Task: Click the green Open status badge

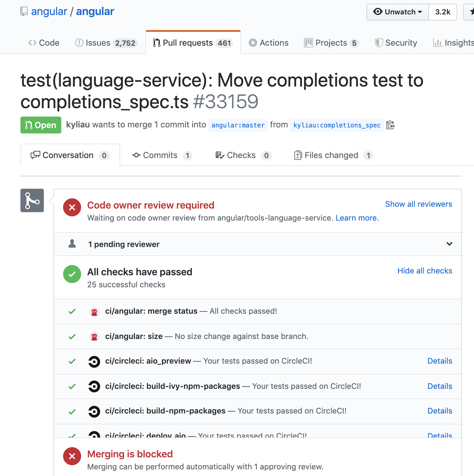Action: 41,125
